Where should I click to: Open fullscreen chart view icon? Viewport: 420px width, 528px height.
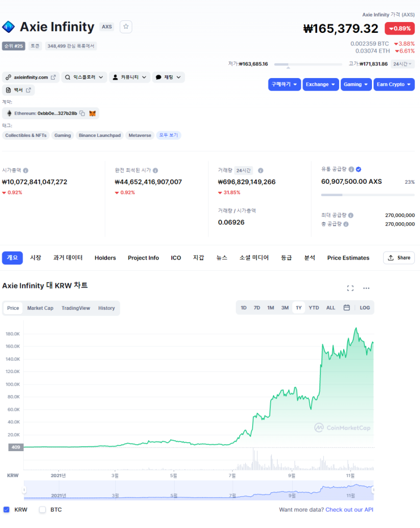click(x=350, y=288)
